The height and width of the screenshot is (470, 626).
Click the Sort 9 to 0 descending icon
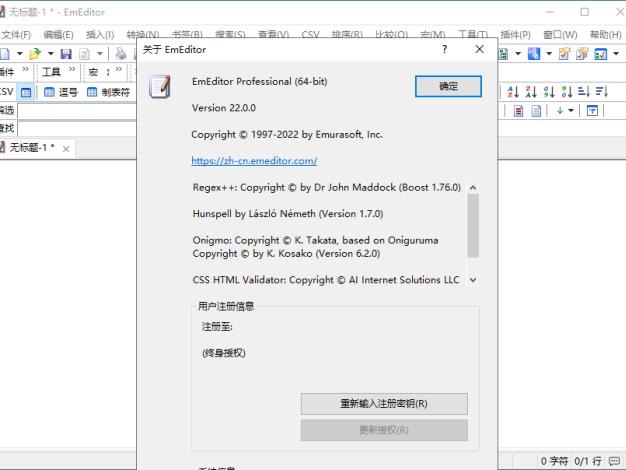click(x=567, y=92)
